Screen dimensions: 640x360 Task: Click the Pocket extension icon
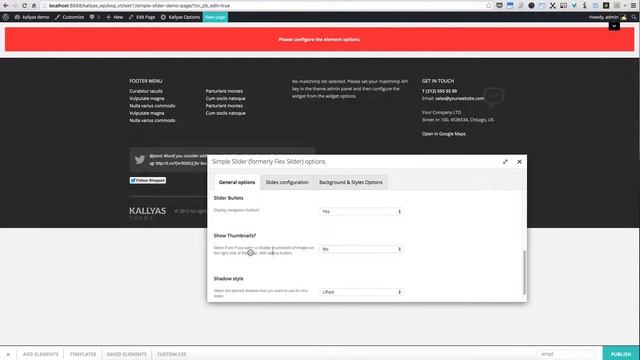point(499,5)
